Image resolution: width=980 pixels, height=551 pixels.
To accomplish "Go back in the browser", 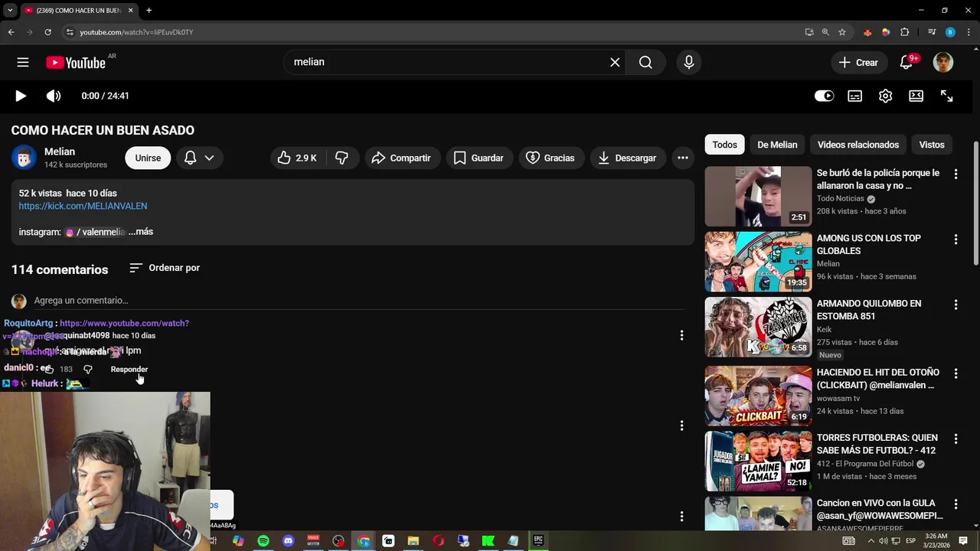I will coord(11,32).
